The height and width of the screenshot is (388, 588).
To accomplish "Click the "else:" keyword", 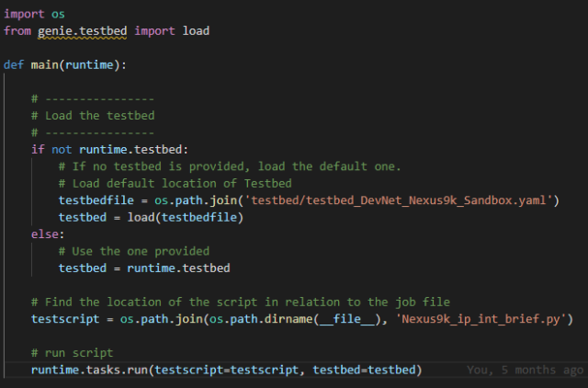I will point(47,234).
